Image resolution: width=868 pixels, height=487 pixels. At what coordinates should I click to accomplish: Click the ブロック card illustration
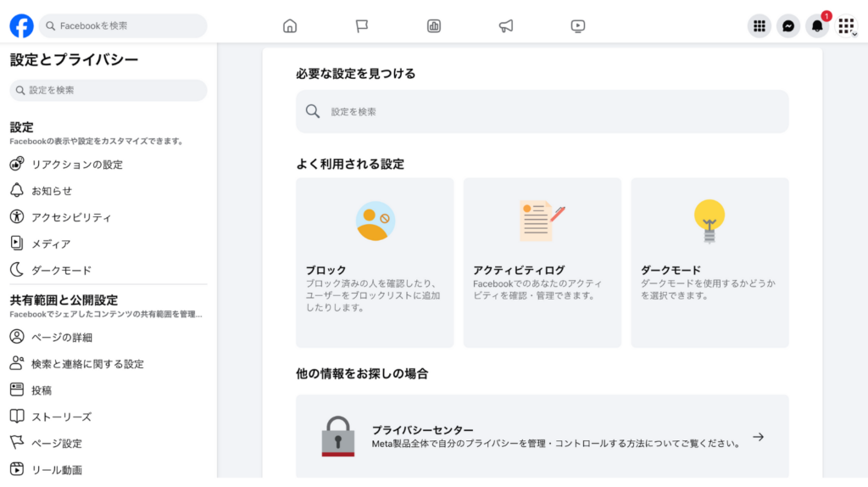coord(375,221)
